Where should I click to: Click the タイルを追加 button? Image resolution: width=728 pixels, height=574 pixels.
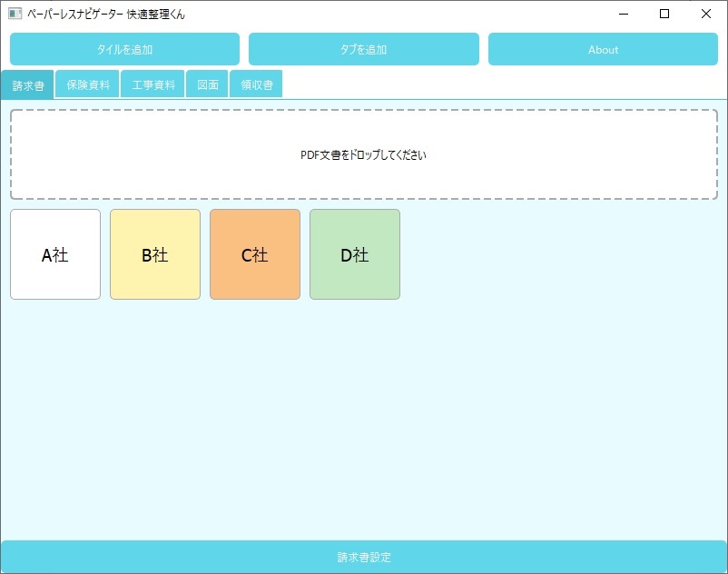click(123, 49)
